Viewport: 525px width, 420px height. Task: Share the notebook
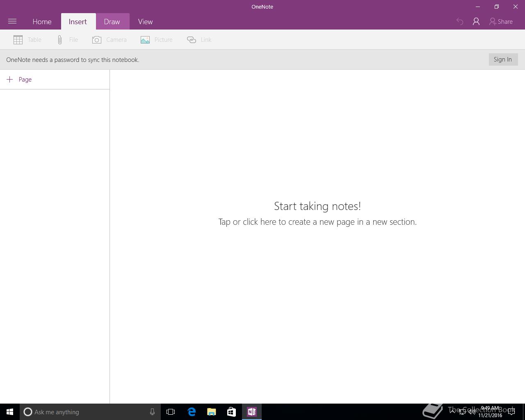[x=501, y=22]
